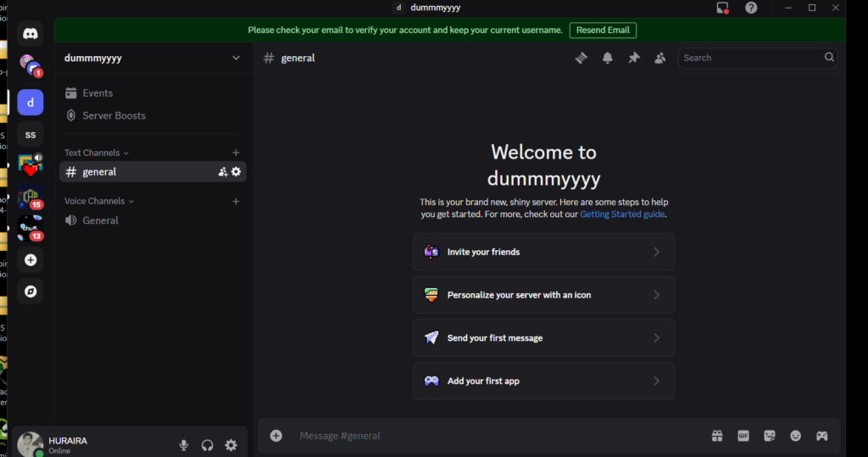Open the sticker picker
Screen dimensions: 868x457
pyautogui.click(x=770, y=436)
